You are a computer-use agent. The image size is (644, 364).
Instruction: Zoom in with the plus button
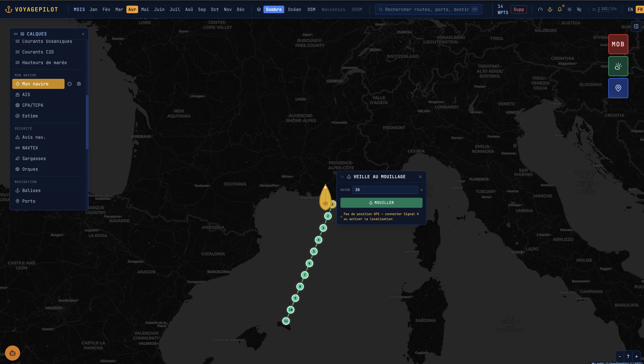(x=636, y=356)
